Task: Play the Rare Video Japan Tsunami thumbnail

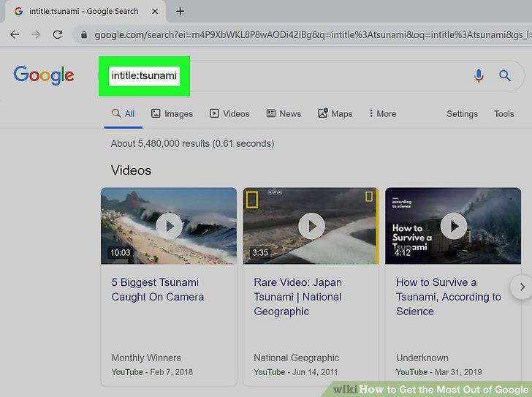Action: [x=311, y=226]
